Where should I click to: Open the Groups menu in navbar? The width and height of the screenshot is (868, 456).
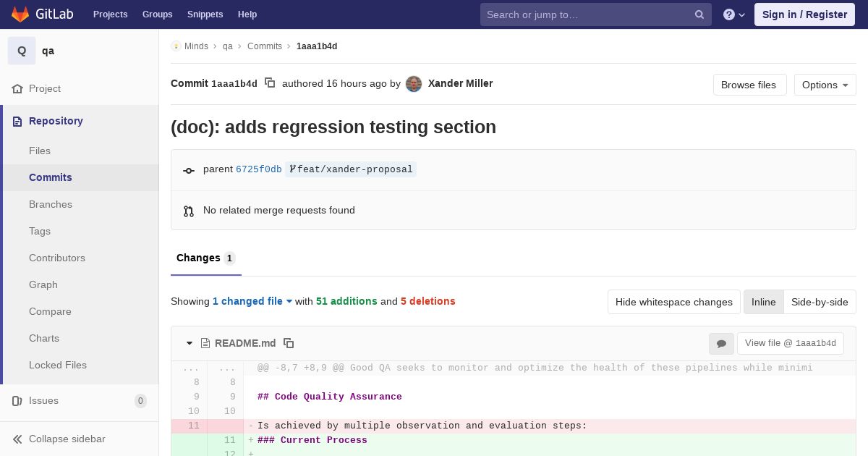pyautogui.click(x=157, y=14)
